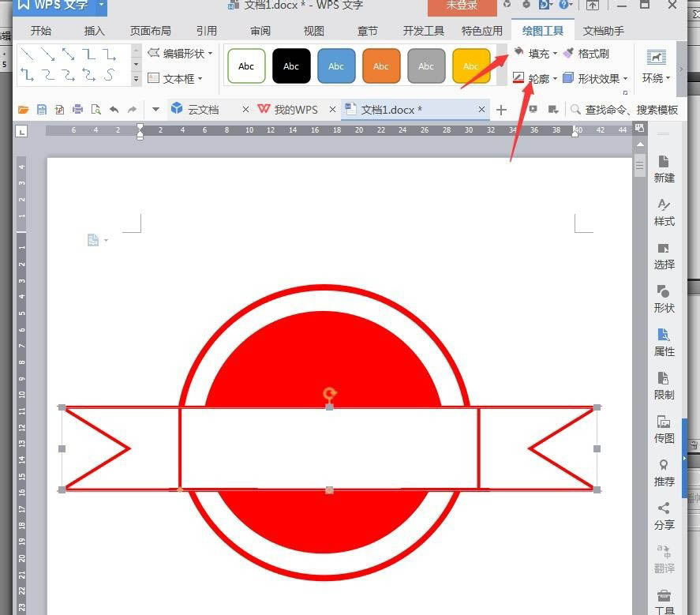
Task: Select the elbow double-arrow connector shape
Action: coord(28,75)
